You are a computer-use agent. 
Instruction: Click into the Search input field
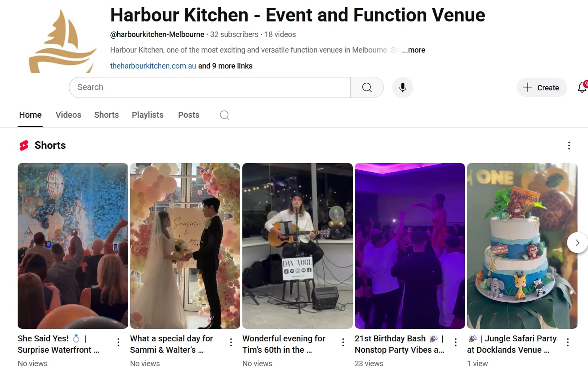point(210,87)
